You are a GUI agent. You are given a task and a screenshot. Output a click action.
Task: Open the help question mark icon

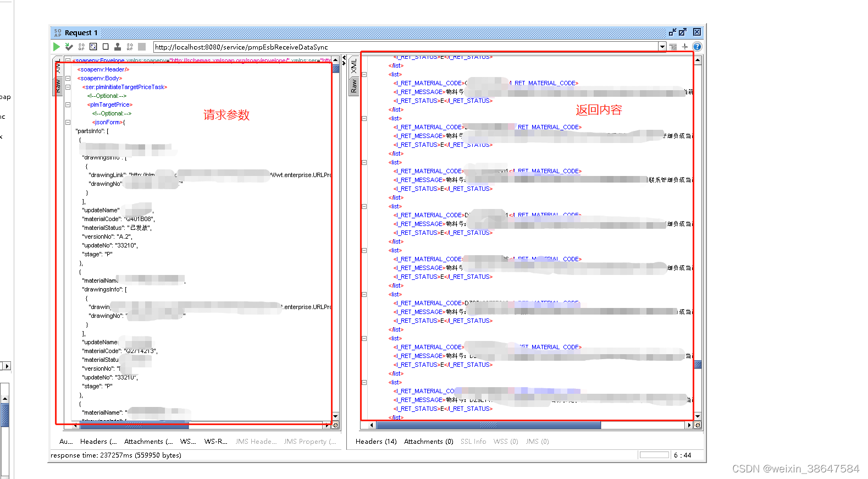point(697,47)
